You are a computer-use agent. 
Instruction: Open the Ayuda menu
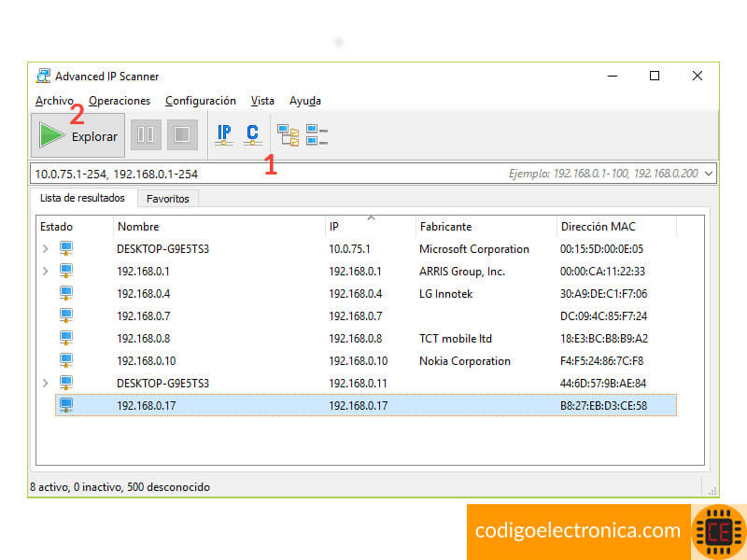(x=305, y=101)
